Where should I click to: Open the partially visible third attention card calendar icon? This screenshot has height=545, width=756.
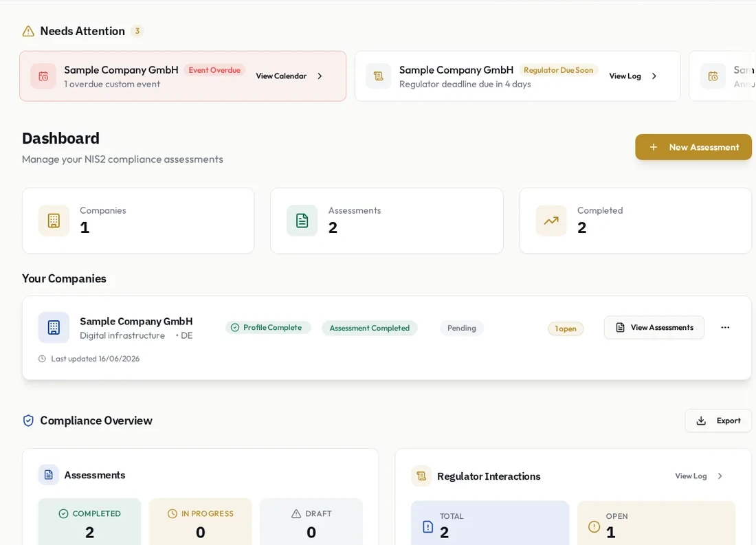[x=713, y=76]
